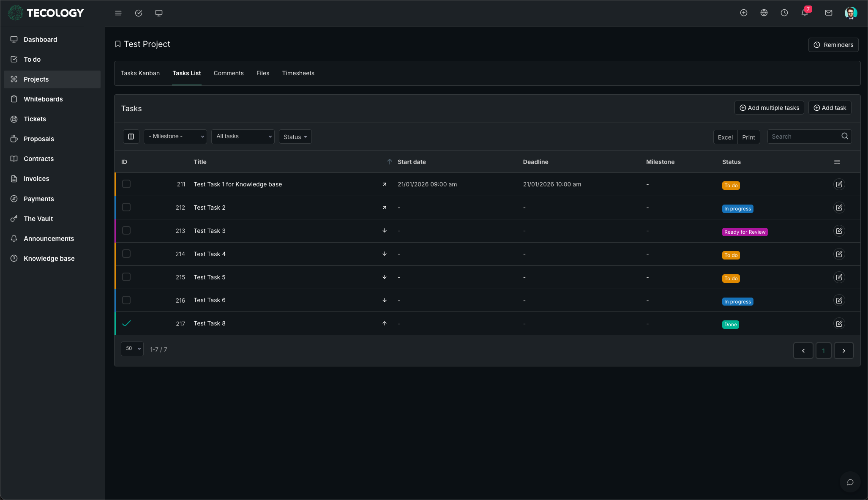Screen dimensions: 868x500
Task: Click the Add multiple tasks button
Action: pos(769,108)
